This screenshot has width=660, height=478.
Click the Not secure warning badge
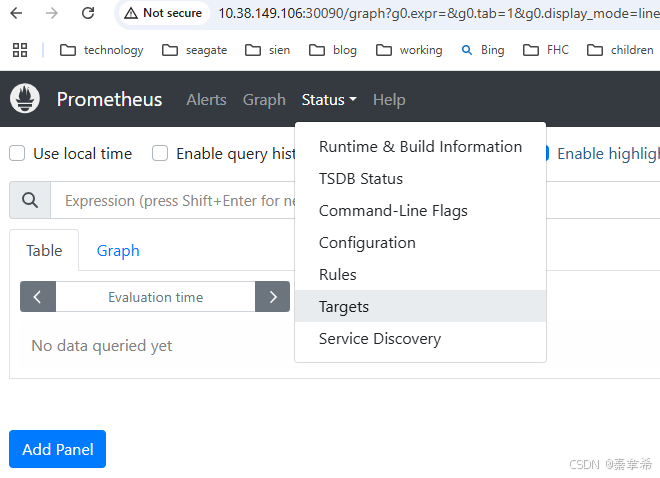click(163, 13)
